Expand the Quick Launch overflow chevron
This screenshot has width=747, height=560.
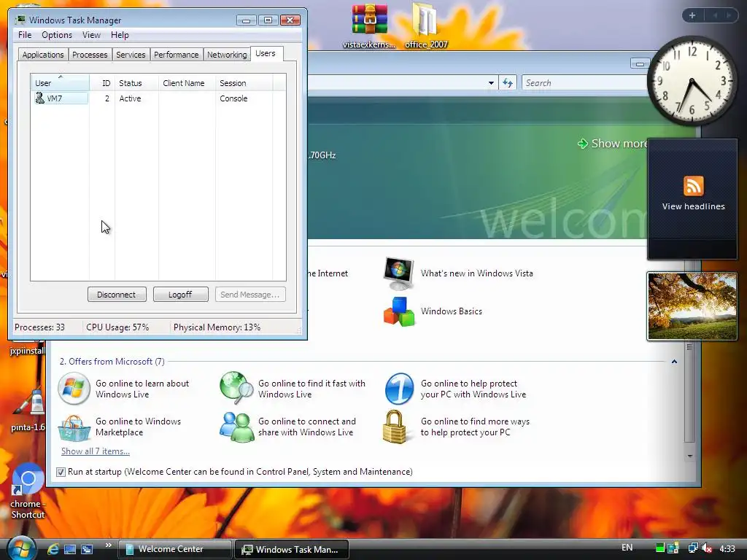[x=108, y=545]
